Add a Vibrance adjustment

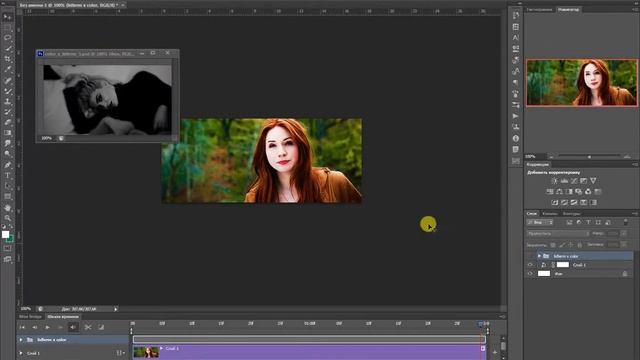point(593,181)
